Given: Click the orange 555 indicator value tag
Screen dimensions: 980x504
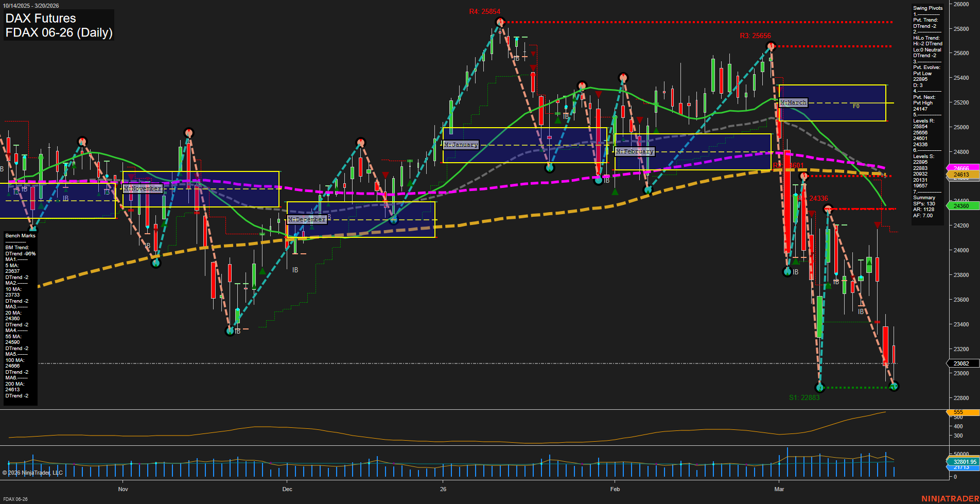Looking at the screenshot, I should tap(958, 412).
